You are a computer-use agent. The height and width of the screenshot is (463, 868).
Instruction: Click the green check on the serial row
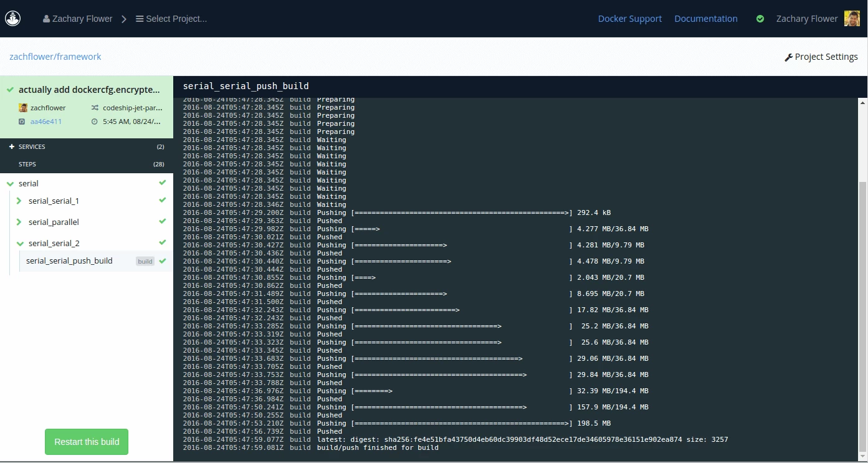(163, 183)
